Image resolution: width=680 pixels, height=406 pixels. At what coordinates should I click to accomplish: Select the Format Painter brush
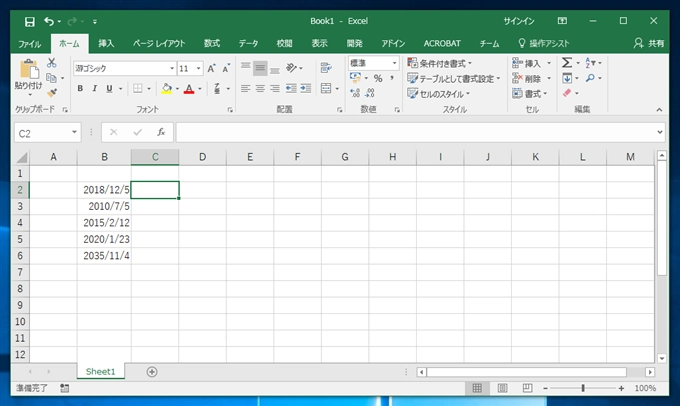click(52, 93)
